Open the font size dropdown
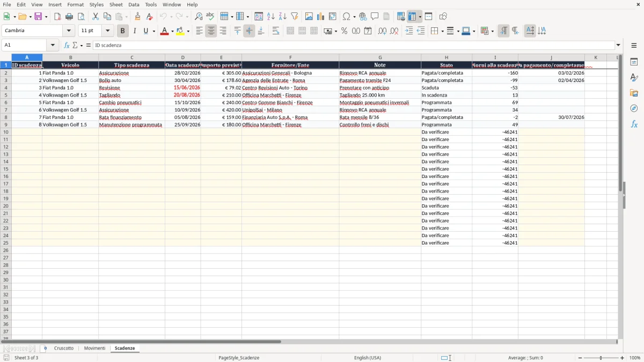Viewport: 644px width, 362px height. point(107,31)
